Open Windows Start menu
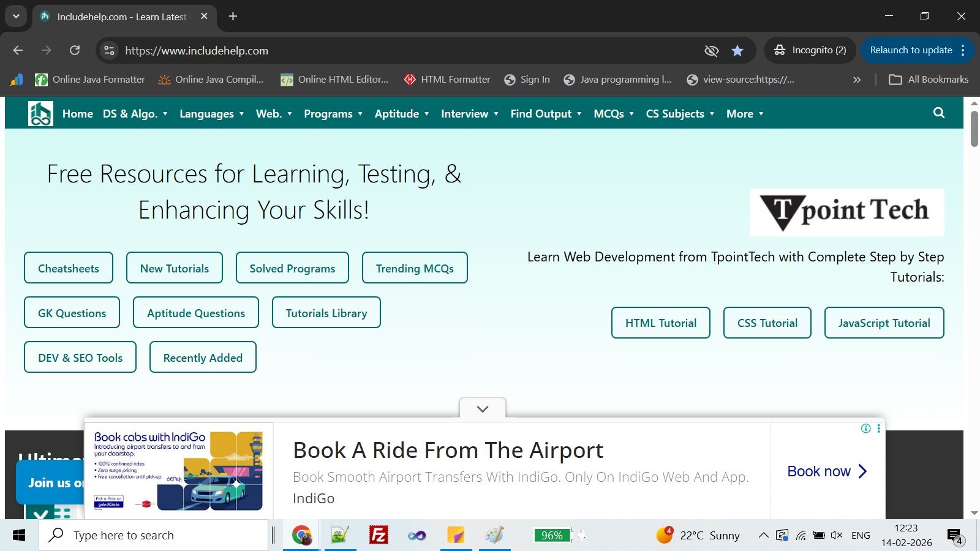The image size is (980, 551). coord(19,535)
